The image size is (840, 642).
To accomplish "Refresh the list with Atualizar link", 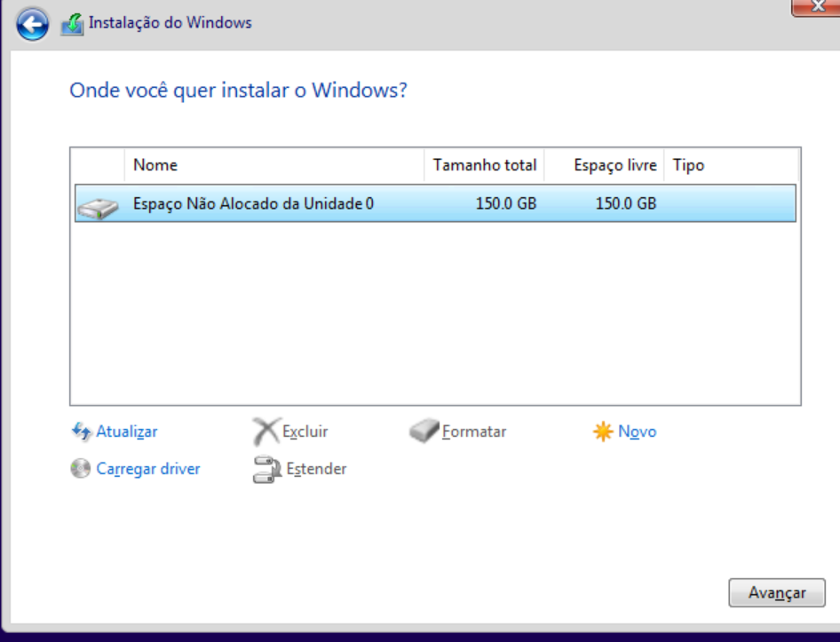I will [126, 432].
